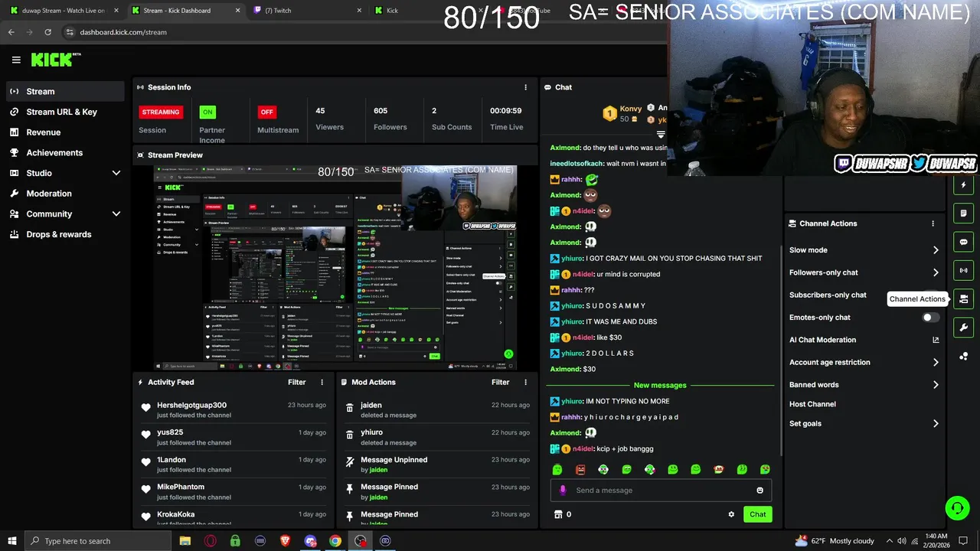Open OBS Studio from the taskbar

(x=360, y=541)
